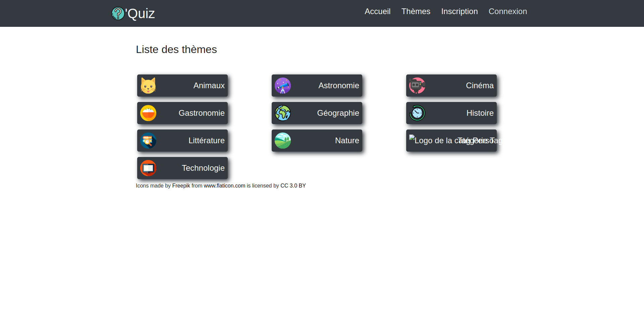The height and width of the screenshot is (319, 644).
Task: Go to the Accueil page
Action: click(x=377, y=11)
